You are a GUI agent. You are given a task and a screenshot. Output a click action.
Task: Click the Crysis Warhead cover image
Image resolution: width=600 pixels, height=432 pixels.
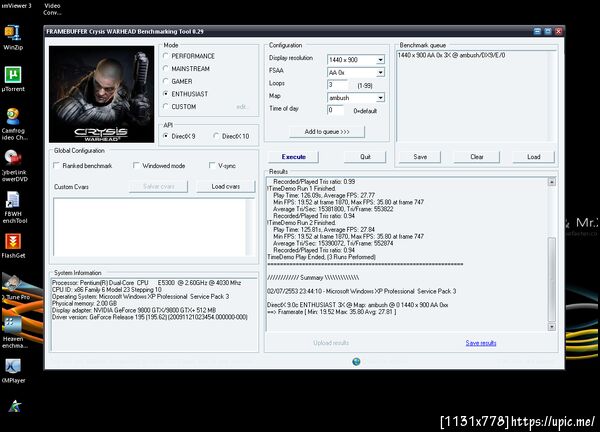click(101, 94)
